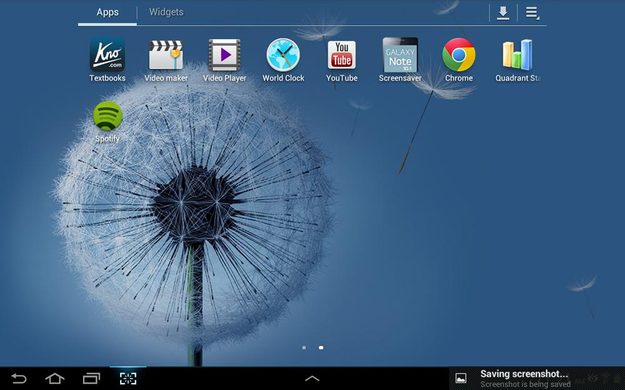Open the app drawer options menu
This screenshot has width=625, height=390.
click(x=532, y=13)
